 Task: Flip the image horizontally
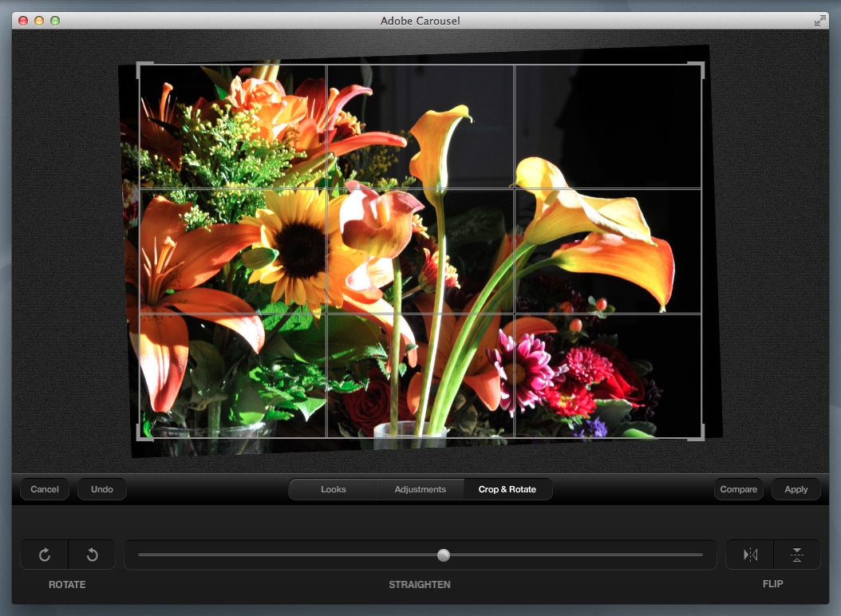[750, 555]
